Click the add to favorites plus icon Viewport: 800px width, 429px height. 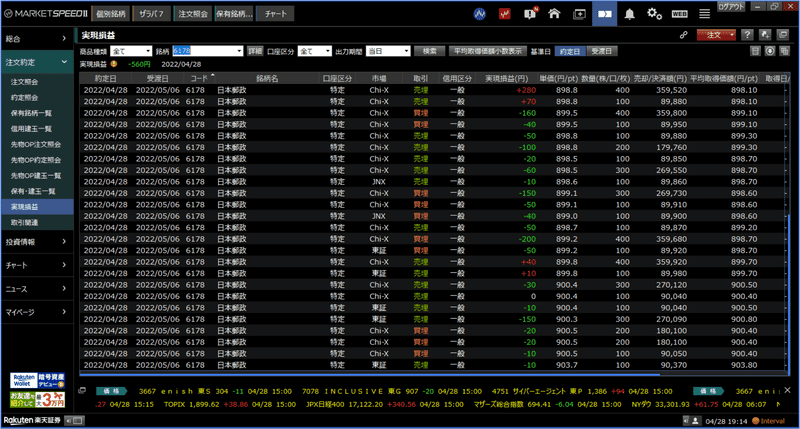[x=765, y=35]
